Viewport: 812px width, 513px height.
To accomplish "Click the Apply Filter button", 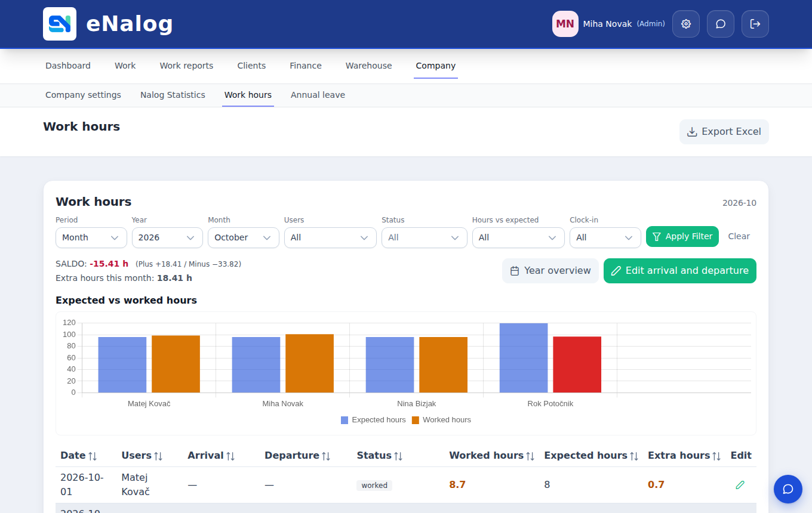I will tap(682, 237).
